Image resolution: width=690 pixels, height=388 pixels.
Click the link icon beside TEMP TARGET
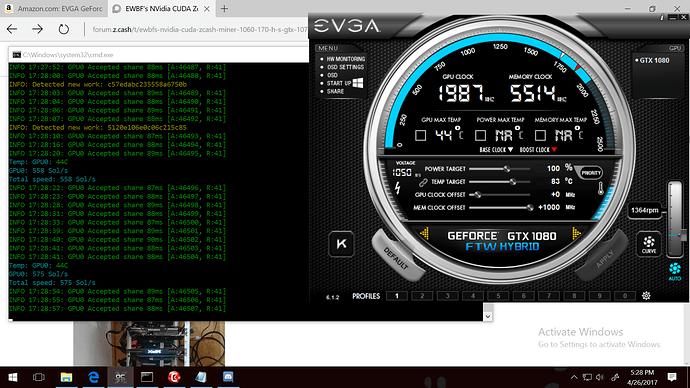point(423,182)
